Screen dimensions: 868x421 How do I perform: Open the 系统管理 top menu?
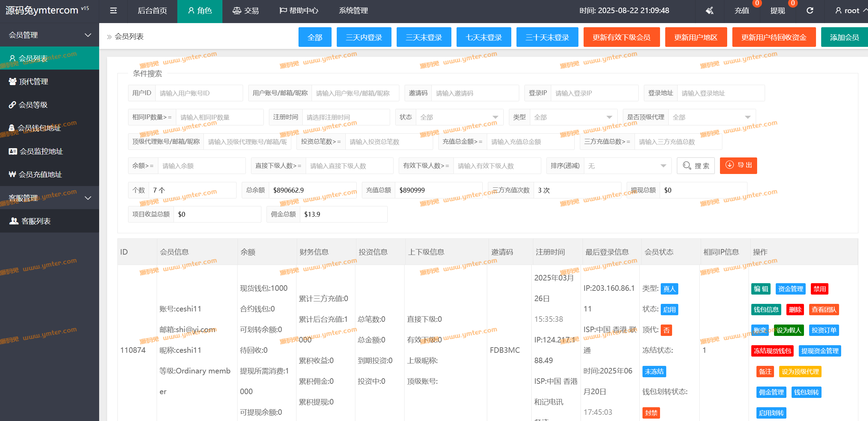click(353, 11)
